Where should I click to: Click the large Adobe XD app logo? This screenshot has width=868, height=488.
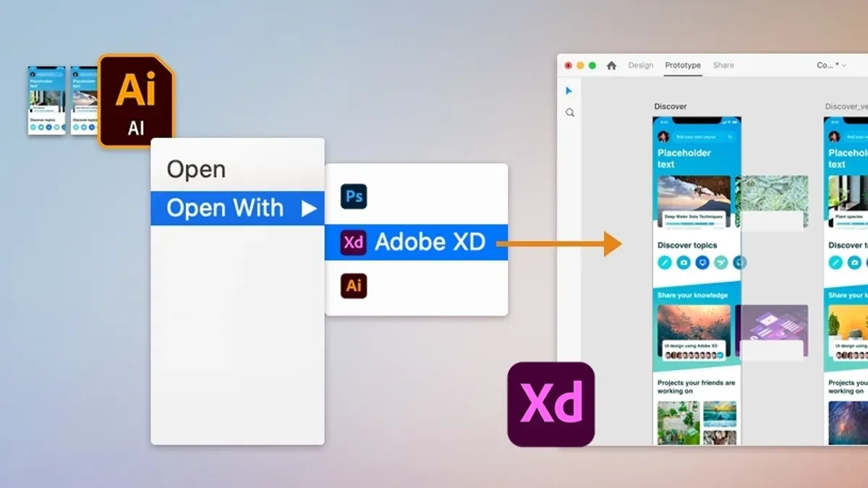(x=551, y=404)
